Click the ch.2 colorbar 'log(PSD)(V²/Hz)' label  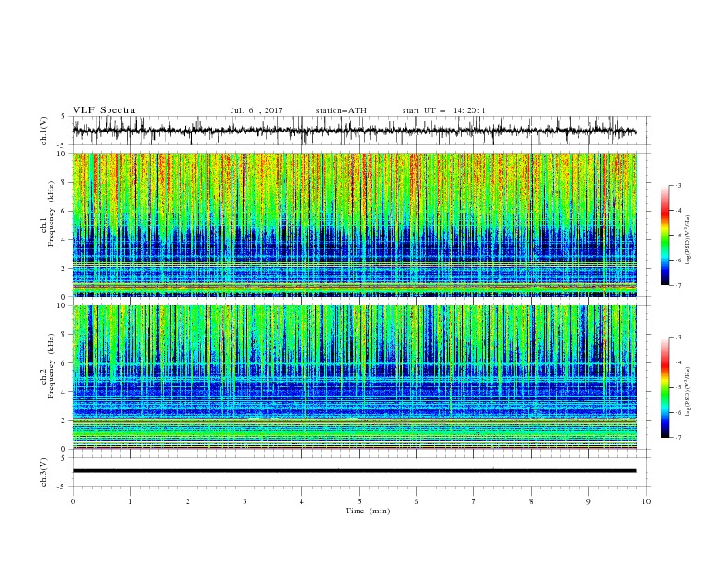tap(689, 392)
